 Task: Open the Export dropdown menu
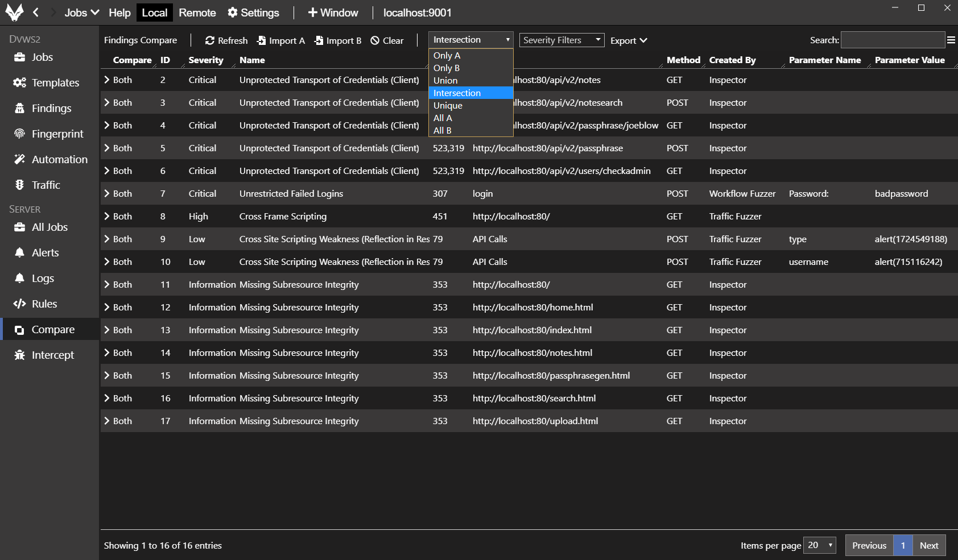click(x=629, y=40)
